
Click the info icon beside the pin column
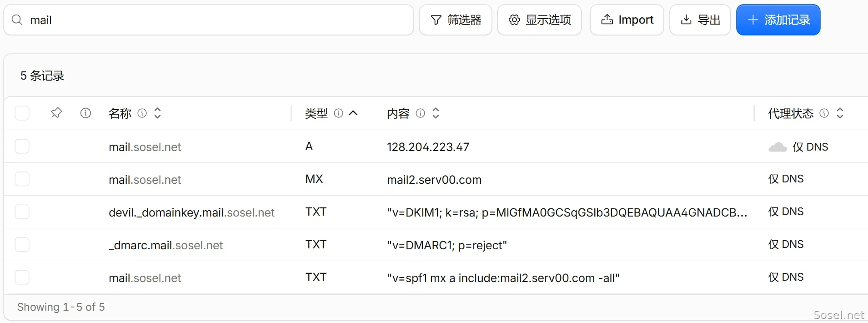(x=85, y=113)
